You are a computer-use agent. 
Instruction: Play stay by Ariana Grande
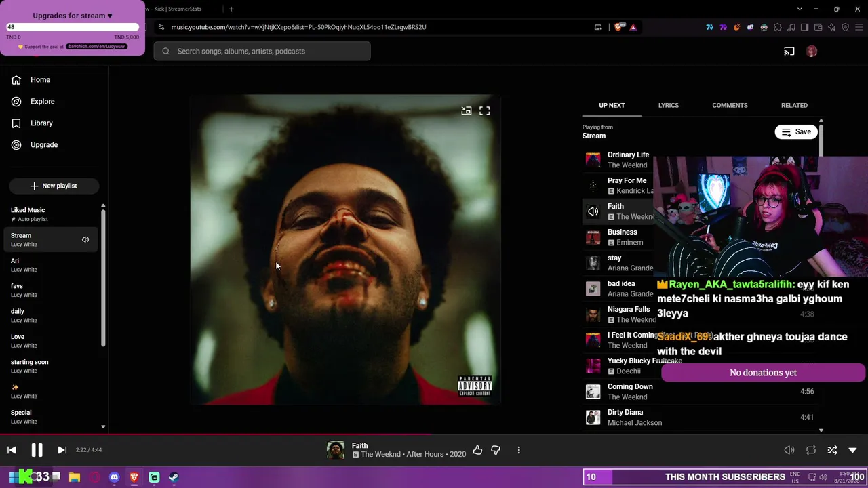point(617,263)
